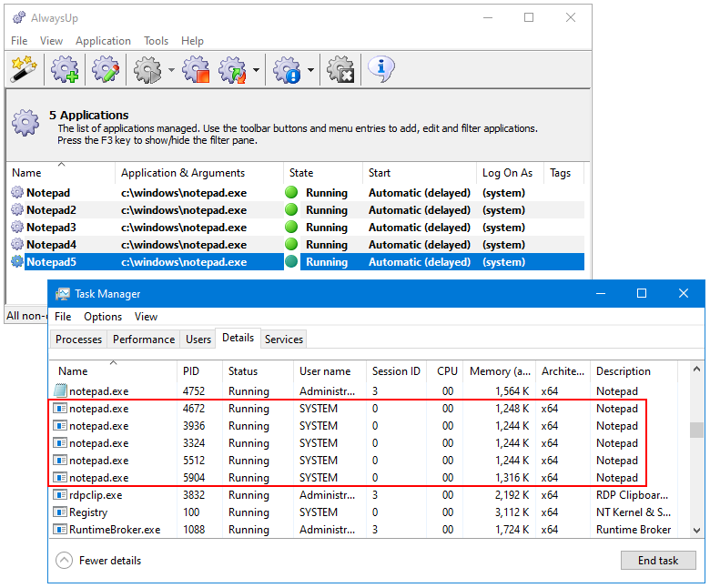
Task: Collapse Task Manager via Fewer details
Action: pyautogui.click(x=98, y=561)
